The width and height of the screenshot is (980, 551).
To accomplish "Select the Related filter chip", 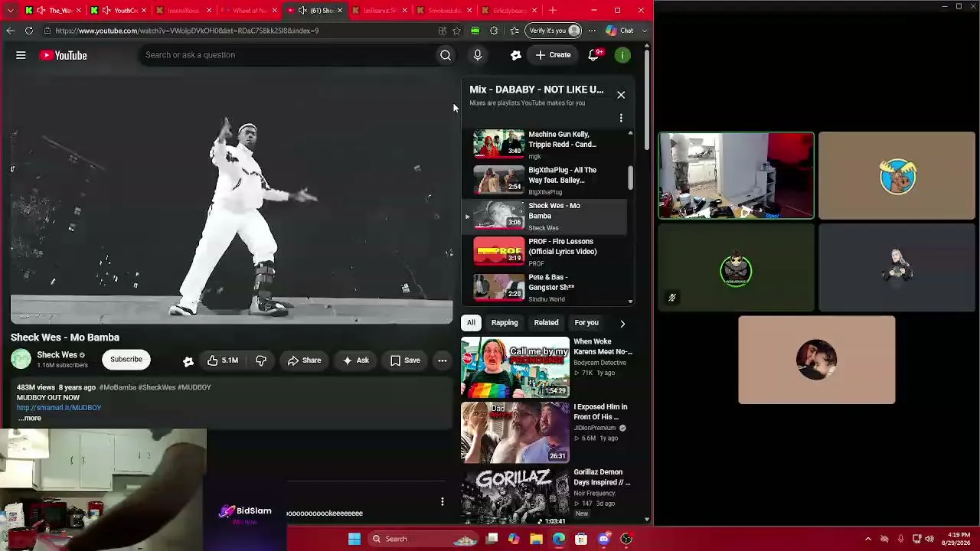I will point(546,323).
